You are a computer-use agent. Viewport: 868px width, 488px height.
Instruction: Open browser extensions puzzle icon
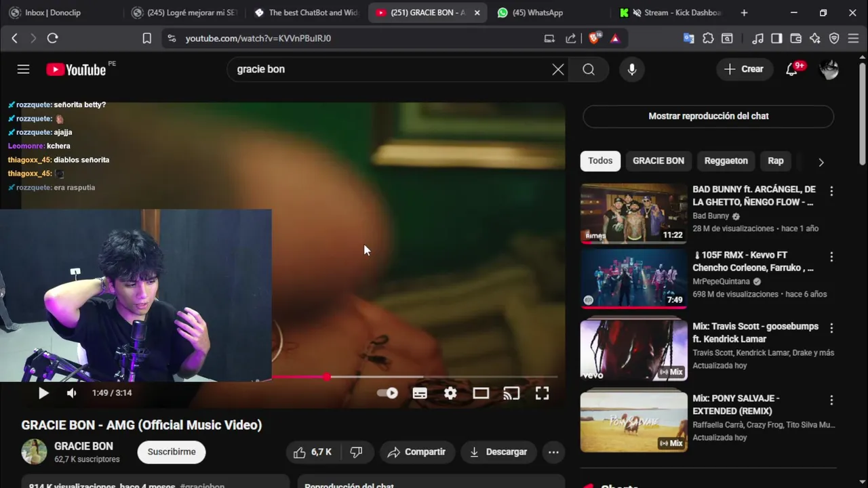point(708,39)
